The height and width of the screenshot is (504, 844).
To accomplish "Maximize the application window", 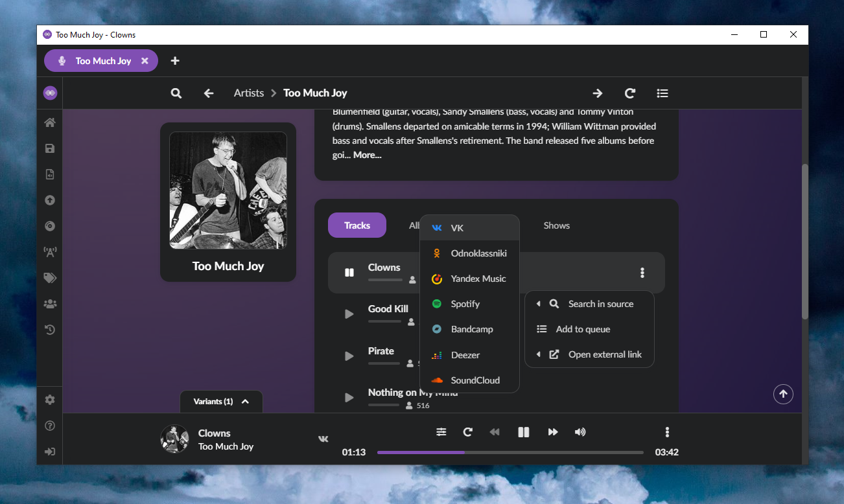I will coord(764,35).
